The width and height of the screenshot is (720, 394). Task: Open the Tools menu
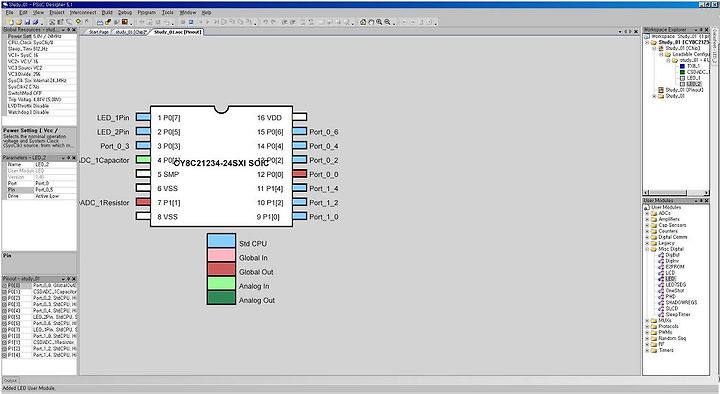168,12
